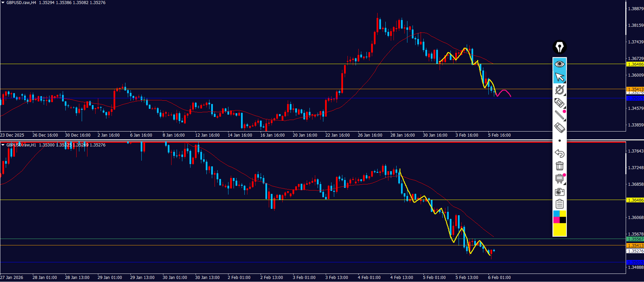The image size is (644, 282).
Task: Take a screenshot with the camera icon
Action: pyautogui.click(x=560, y=192)
